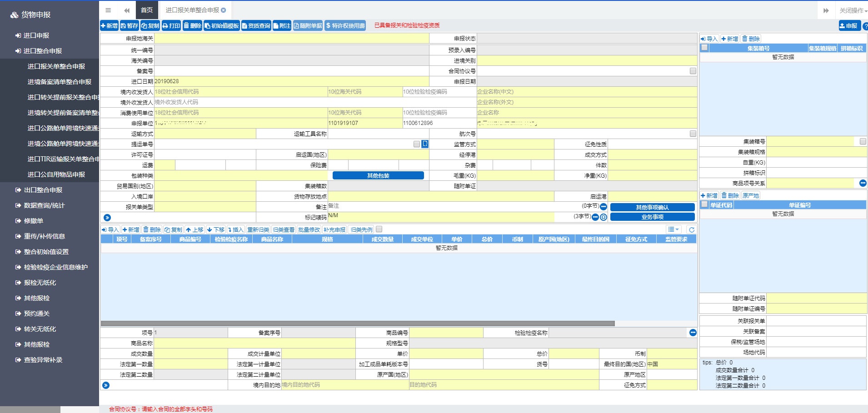Viewport: 868px width, 413px height.
Task: Click the 随附单据 attached documents button
Action: (308, 25)
